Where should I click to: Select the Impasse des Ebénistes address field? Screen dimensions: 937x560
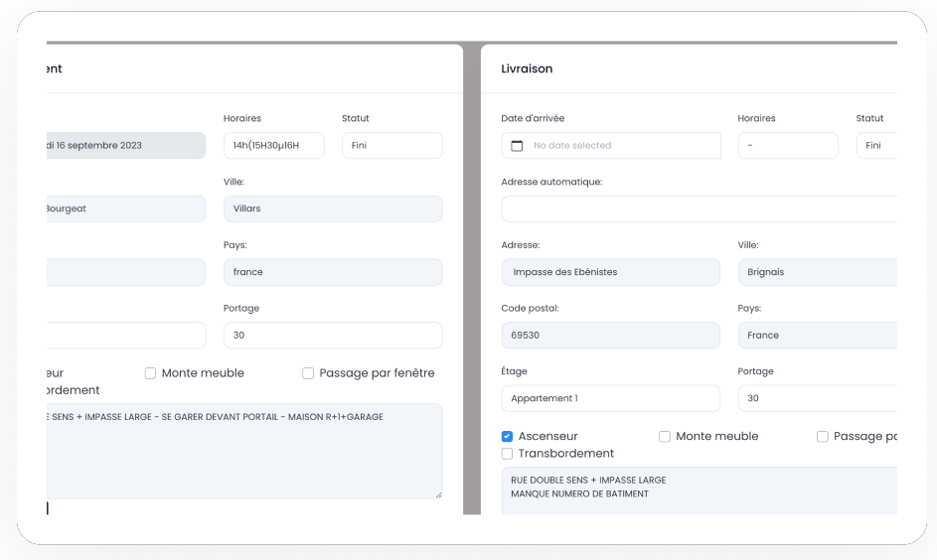pos(611,272)
